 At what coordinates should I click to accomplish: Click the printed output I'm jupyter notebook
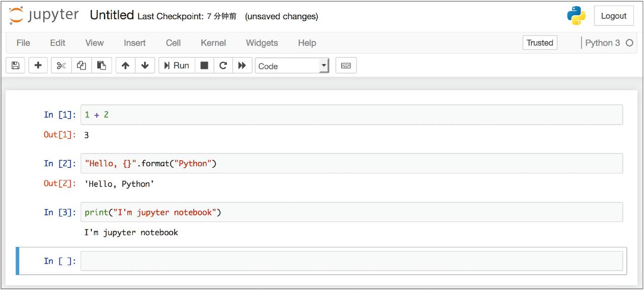(x=131, y=233)
